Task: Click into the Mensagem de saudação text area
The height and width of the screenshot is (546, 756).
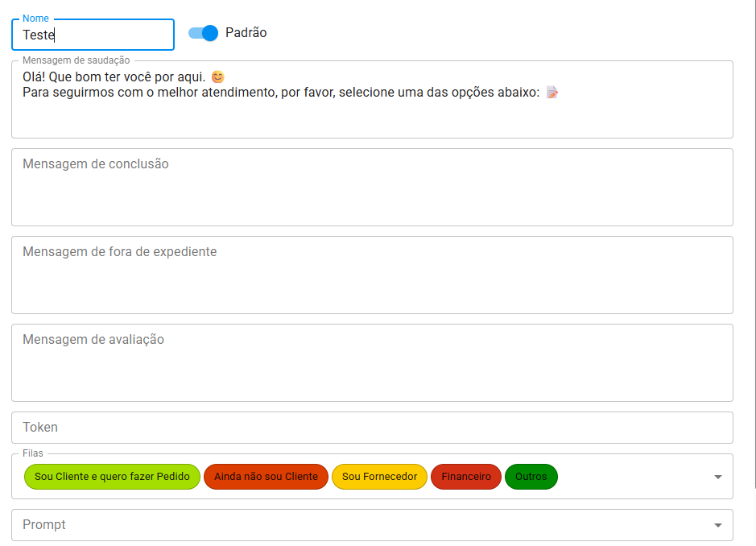Action: pyautogui.click(x=370, y=117)
